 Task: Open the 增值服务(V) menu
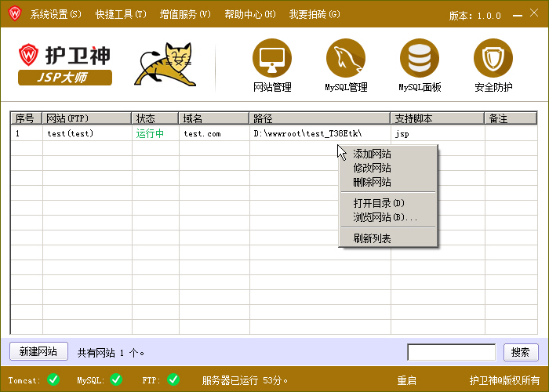185,14
